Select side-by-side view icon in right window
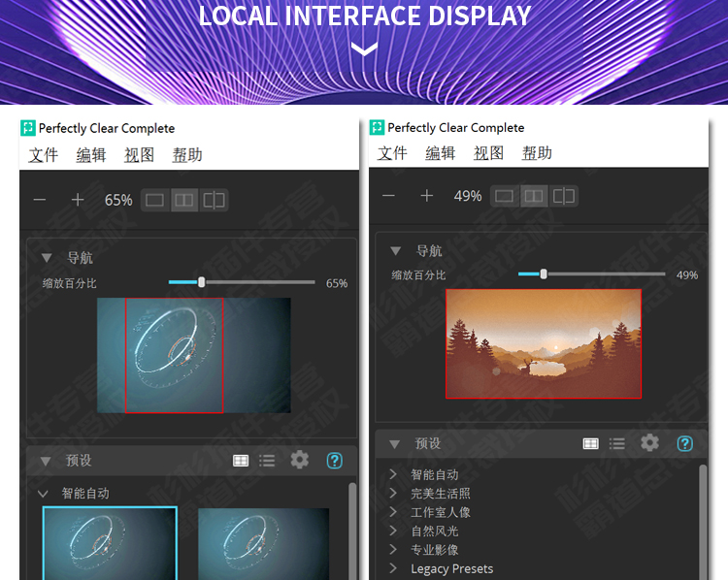The height and width of the screenshot is (580, 728). coord(534,196)
